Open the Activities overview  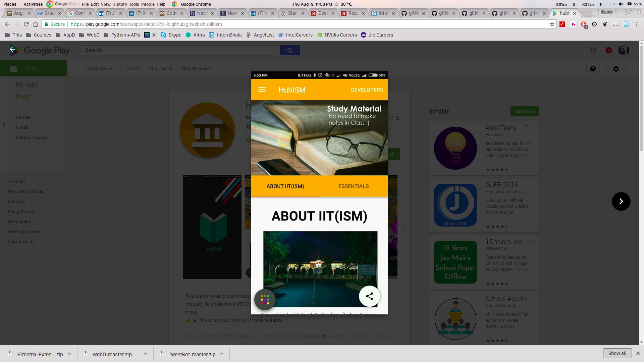click(33, 4)
